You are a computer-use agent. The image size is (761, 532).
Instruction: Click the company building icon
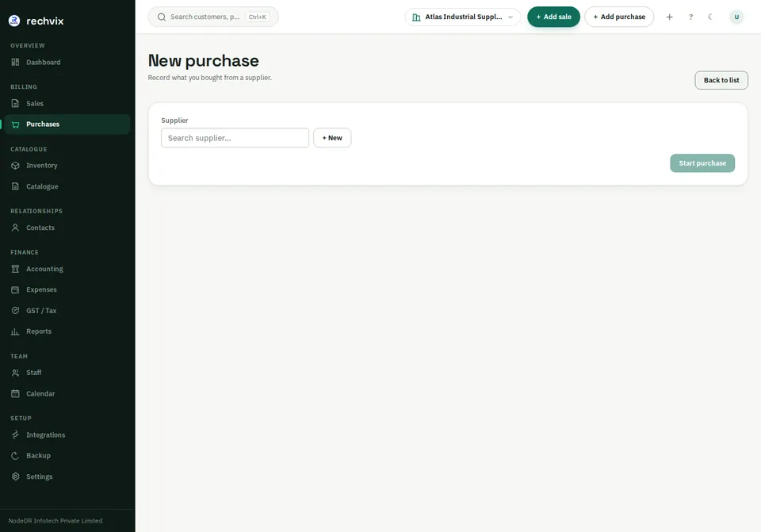[416, 17]
